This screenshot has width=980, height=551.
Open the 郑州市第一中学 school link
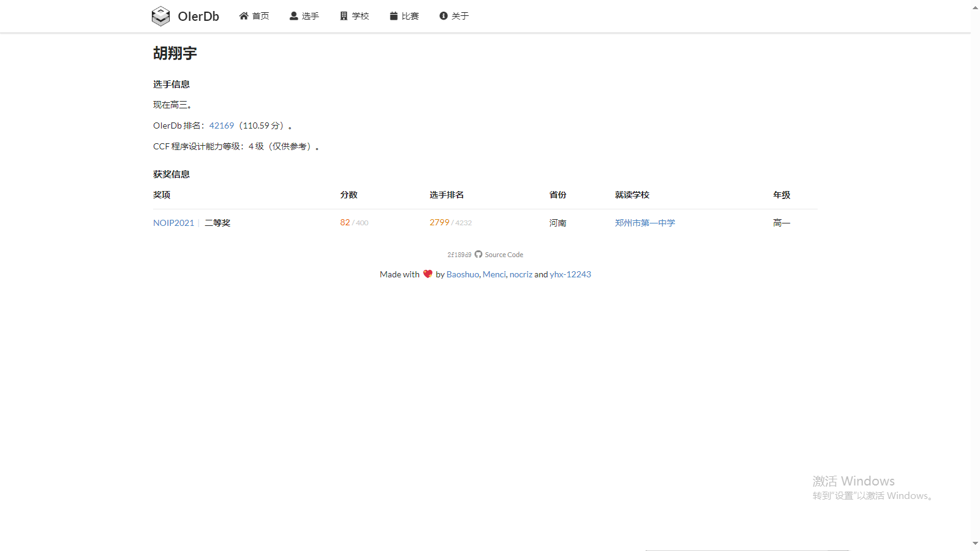pyautogui.click(x=645, y=223)
